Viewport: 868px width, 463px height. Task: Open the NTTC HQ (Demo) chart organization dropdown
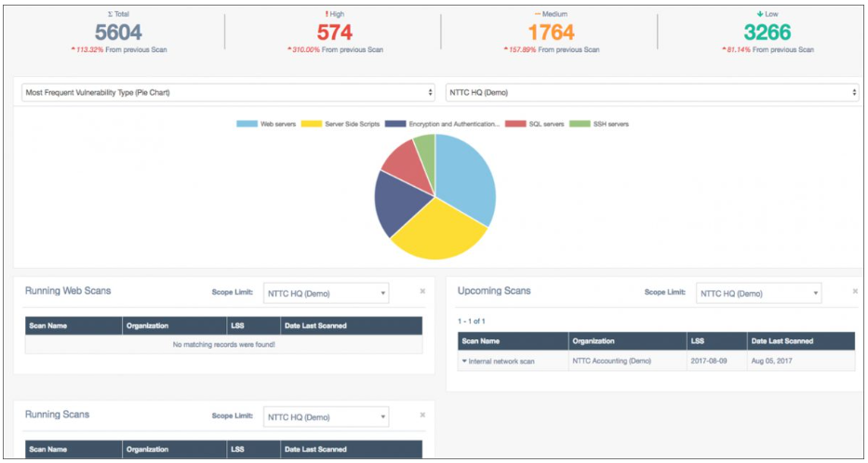(651, 93)
